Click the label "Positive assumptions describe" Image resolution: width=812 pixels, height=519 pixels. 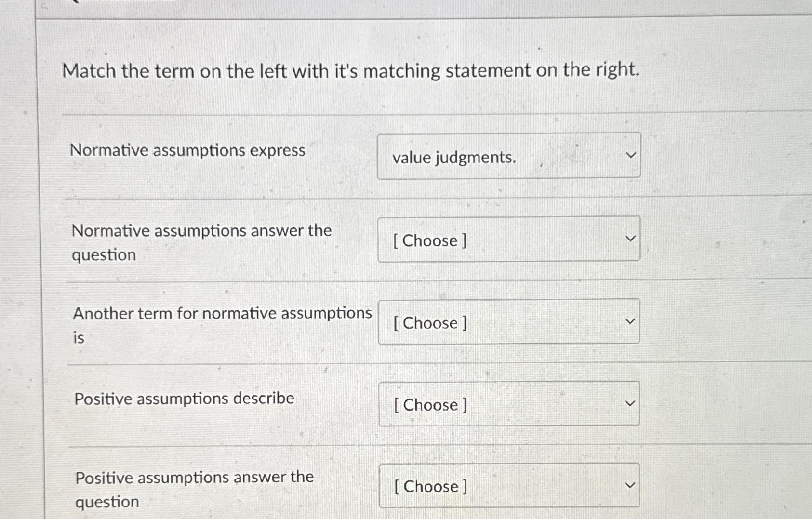pyautogui.click(x=185, y=398)
